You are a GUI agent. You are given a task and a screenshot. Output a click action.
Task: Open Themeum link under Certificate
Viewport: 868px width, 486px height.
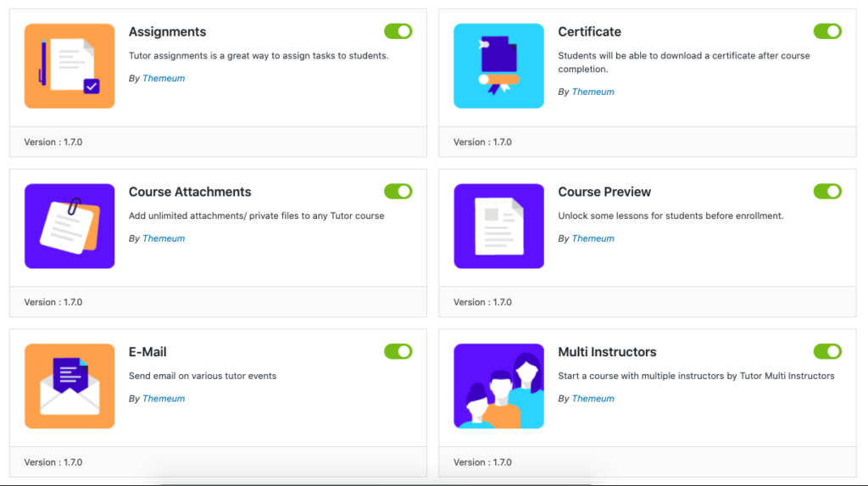pyautogui.click(x=593, y=92)
